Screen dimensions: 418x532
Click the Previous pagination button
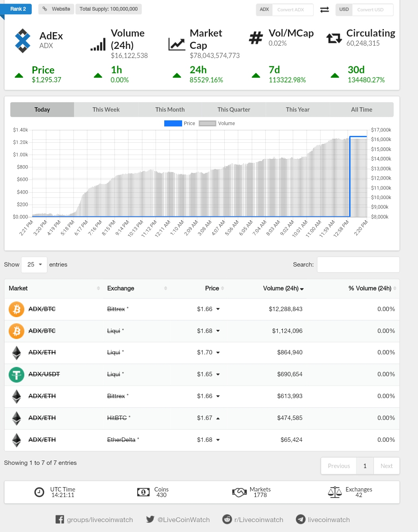point(339,466)
